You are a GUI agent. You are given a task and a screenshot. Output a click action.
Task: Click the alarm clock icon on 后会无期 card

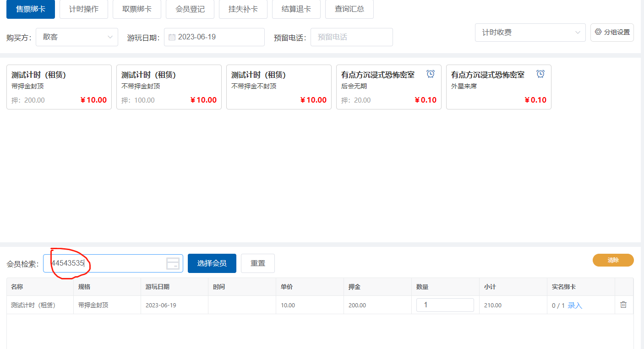click(431, 74)
